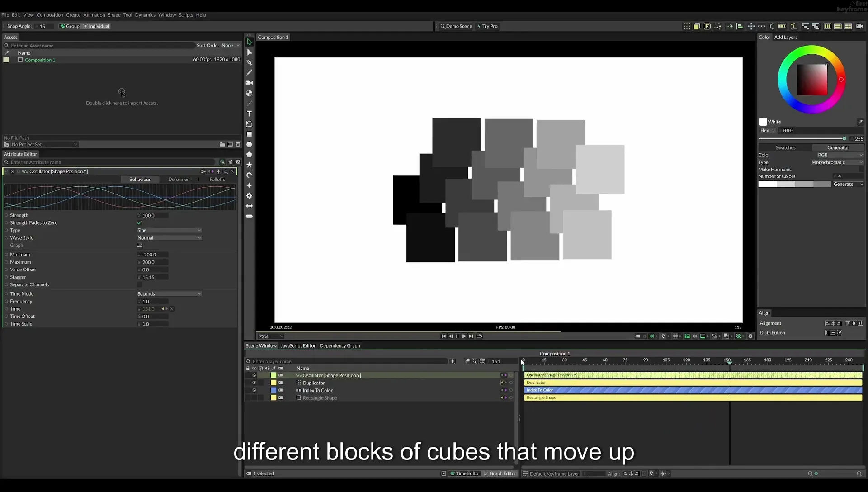Switch to the Deformer tab
Viewport: 868px width, 492px height.
178,180
